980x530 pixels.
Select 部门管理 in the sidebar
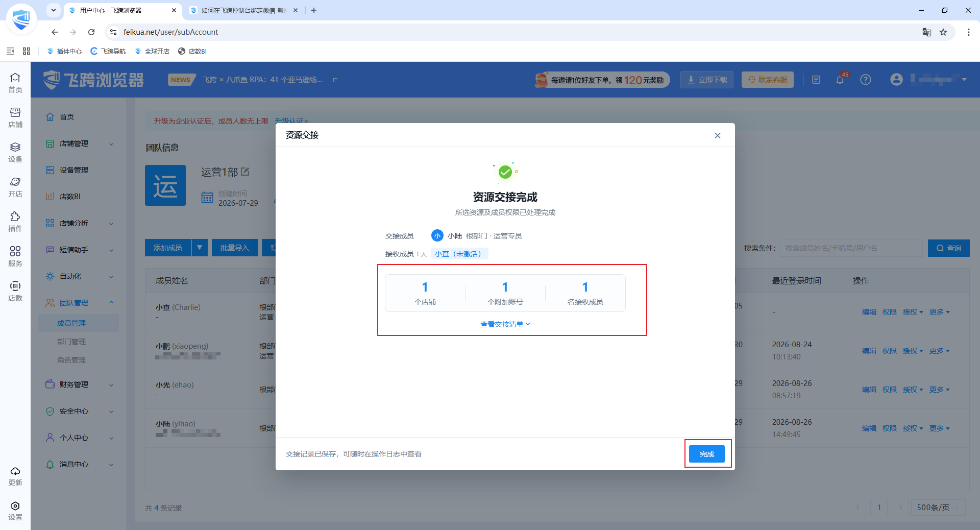point(71,342)
